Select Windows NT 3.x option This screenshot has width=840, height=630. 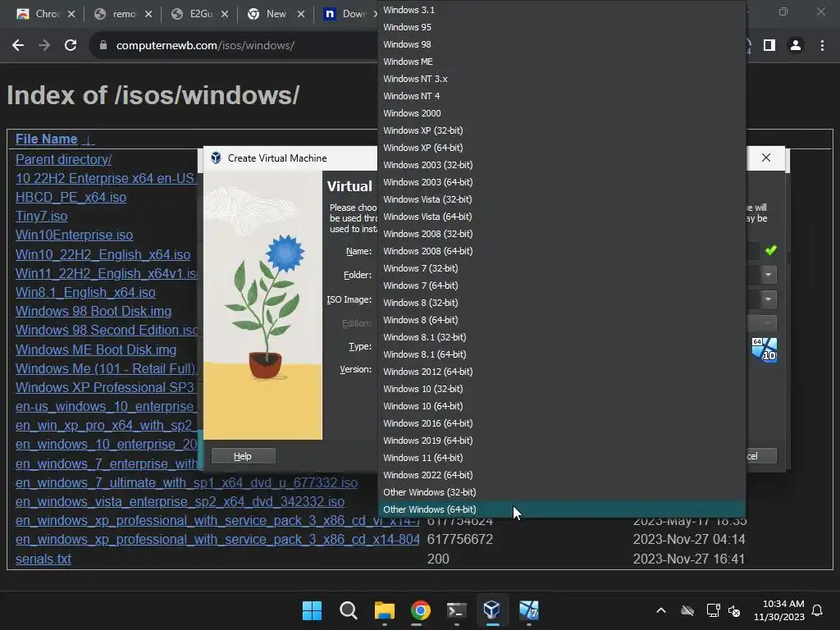click(561, 78)
